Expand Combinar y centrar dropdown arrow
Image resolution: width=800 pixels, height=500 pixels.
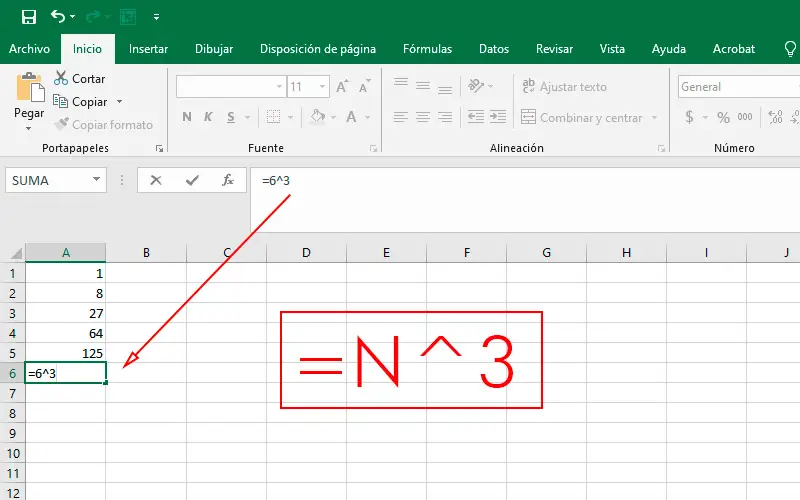654,117
